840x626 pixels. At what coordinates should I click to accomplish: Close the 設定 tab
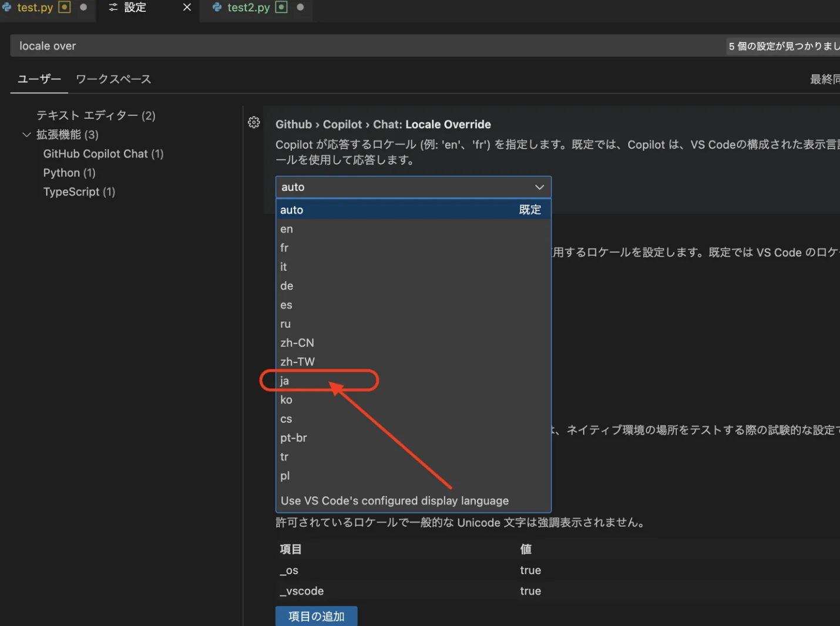(x=187, y=7)
